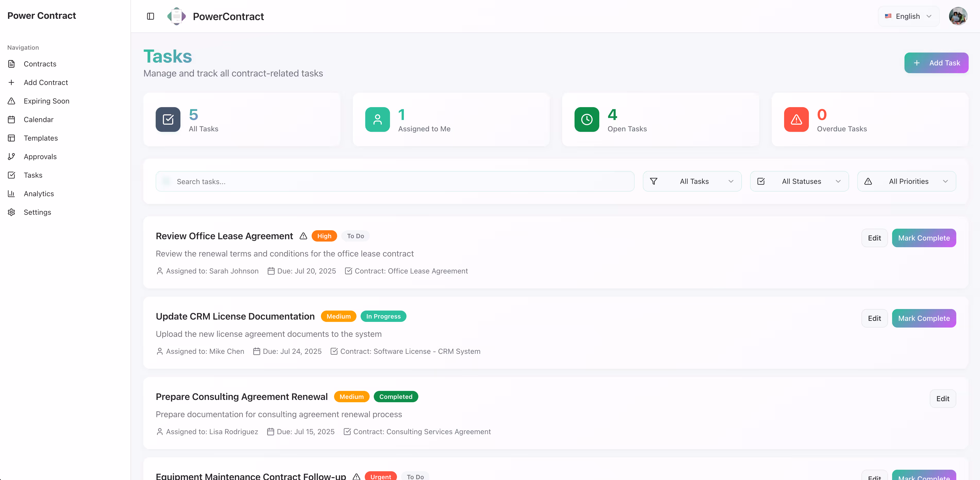980x480 pixels.
Task: Click the High priority badge
Action: tap(324, 236)
